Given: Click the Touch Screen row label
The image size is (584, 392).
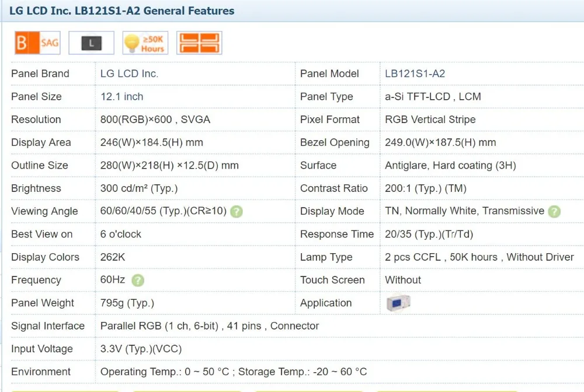Looking at the screenshot, I should coord(333,280).
